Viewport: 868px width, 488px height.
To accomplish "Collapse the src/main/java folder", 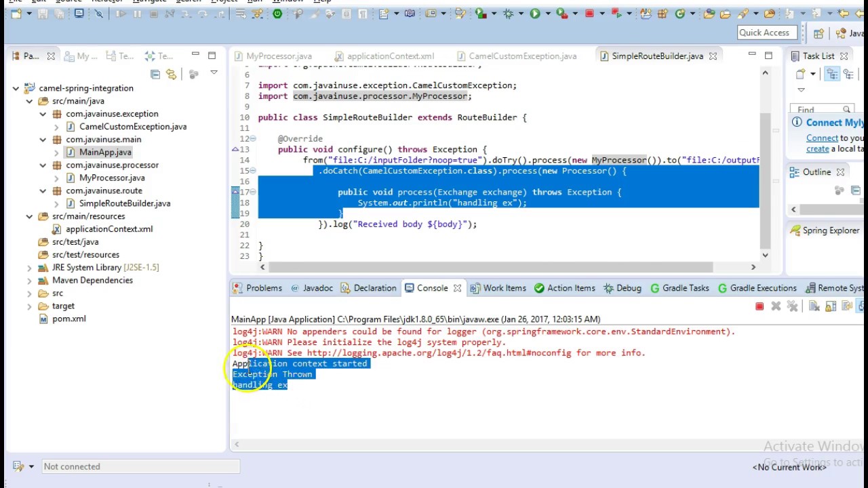I will pos(29,101).
